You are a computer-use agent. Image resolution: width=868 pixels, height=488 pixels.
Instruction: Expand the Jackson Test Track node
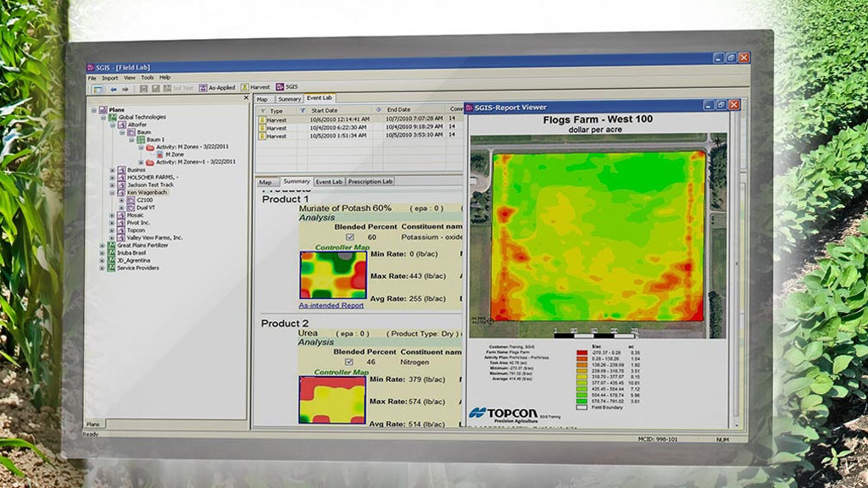click(113, 186)
